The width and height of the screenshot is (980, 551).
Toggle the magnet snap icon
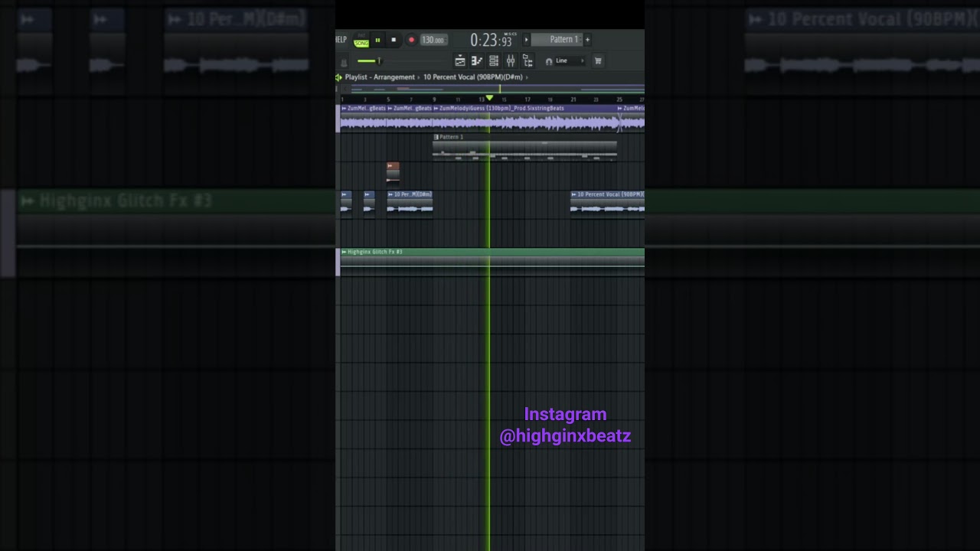[x=549, y=61]
